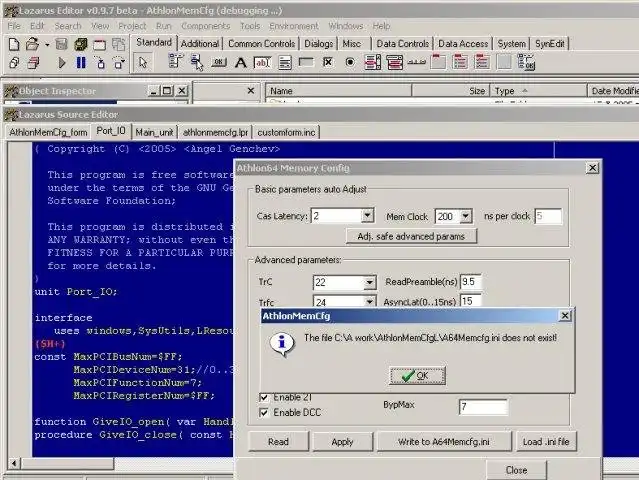
Task: Select the TActionList component icon
Action: (526, 62)
